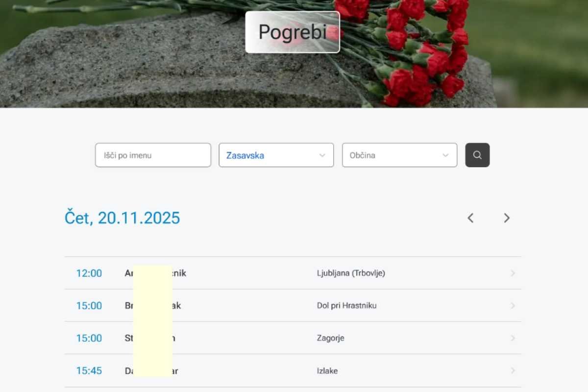Select the 15:45 funeral time entry

pos(89,371)
